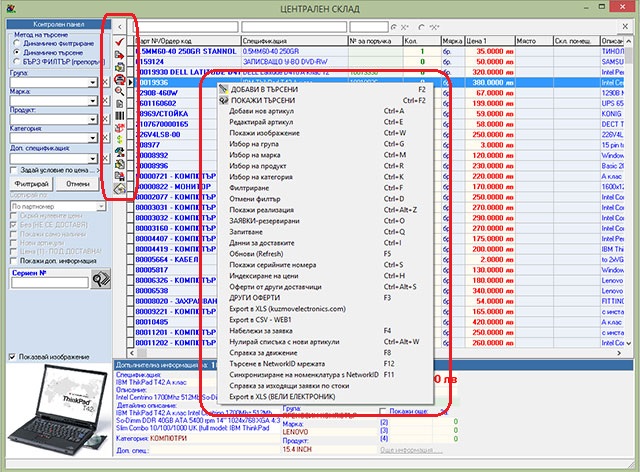Click the green dollar sign toolbar icon
The image size is (640, 472).
(x=119, y=140)
